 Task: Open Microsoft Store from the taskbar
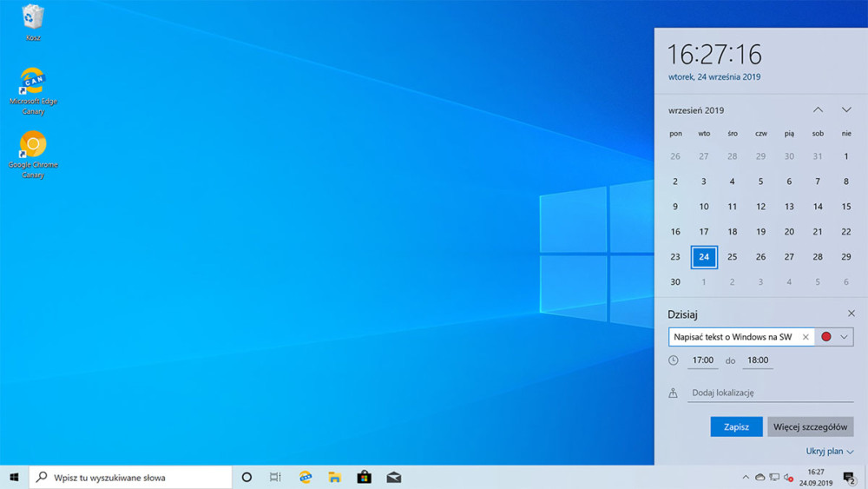(x=365, y=478)
